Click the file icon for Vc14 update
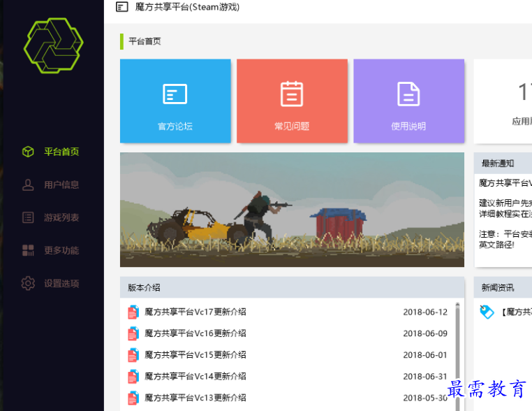Image resolution: width=532 pixels, height=411 pixels. [x=133, y=376]
